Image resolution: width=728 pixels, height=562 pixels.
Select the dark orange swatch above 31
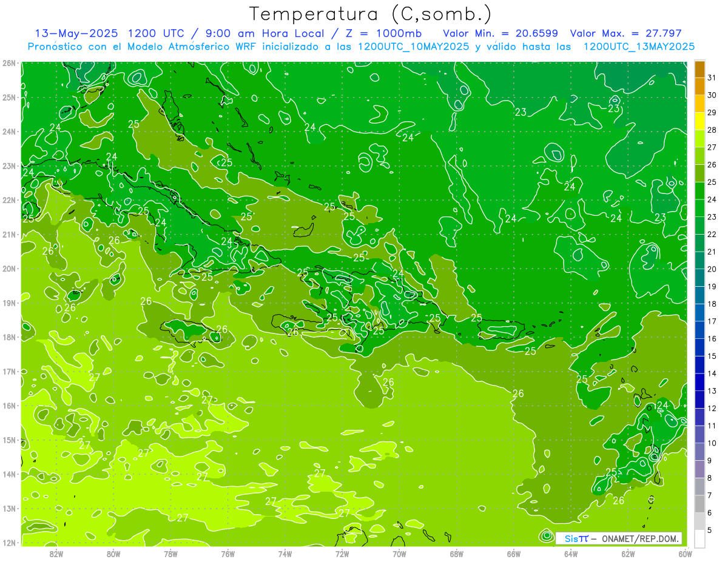699,69
